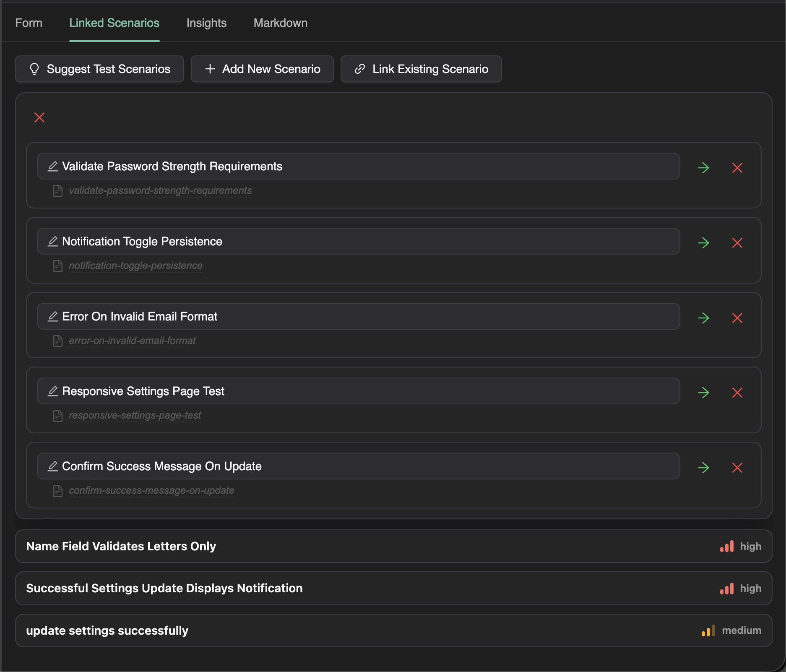The height and width of the screenshot is (672, 786).
Task: Accept Validate Password Strength Requirements with green arrow
Action: click(704, 168)
